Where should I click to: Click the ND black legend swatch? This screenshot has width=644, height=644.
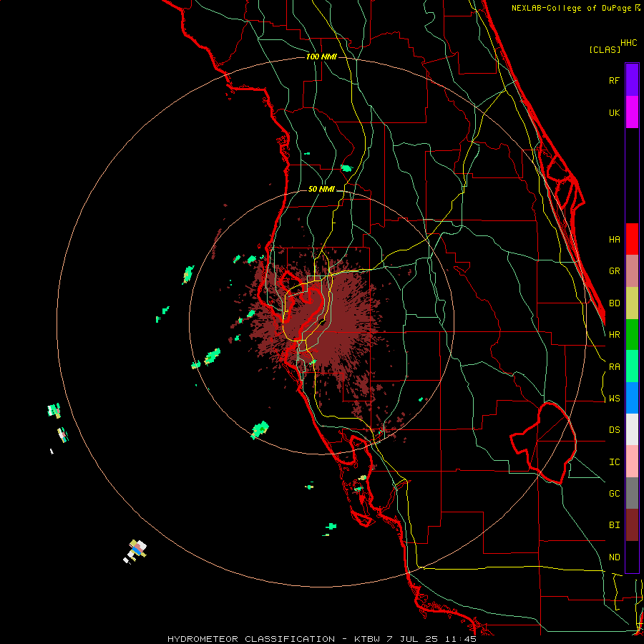click(632, 557)
